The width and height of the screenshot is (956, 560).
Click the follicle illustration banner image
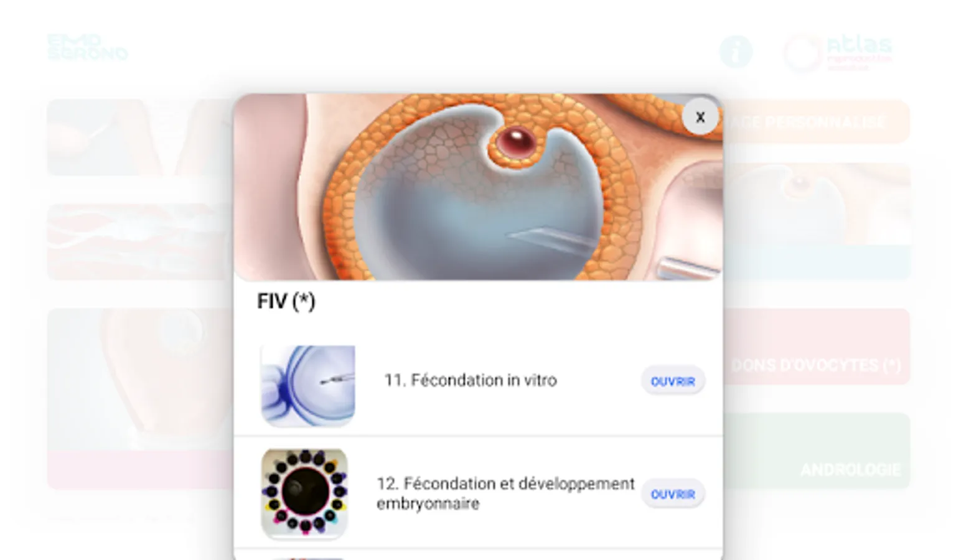[478, 187]
